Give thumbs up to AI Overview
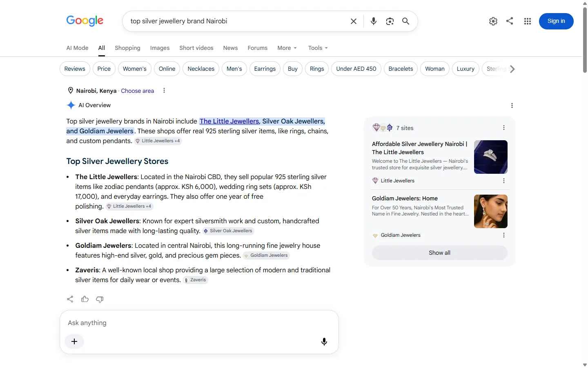 [x=85, y=299]
